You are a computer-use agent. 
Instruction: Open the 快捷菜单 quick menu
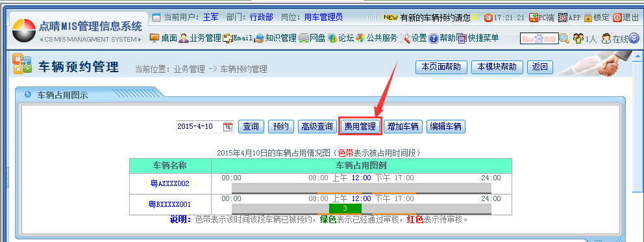coord(478,38)
